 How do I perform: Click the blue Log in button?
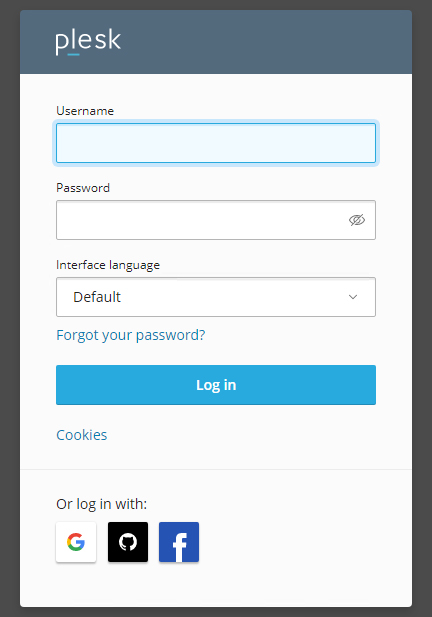216,385
